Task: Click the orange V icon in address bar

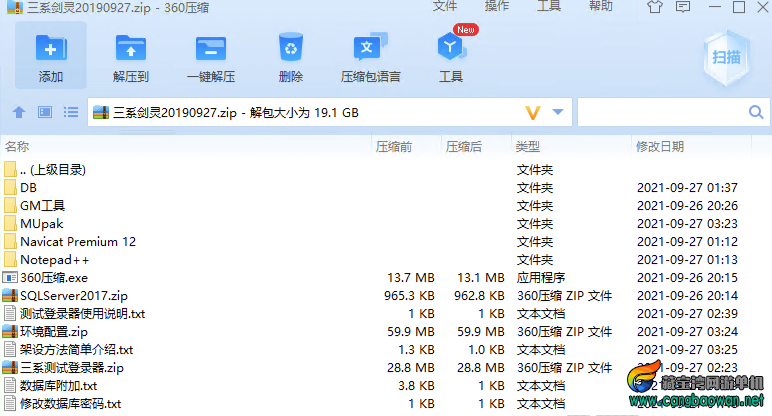Action: pos(533,113)
